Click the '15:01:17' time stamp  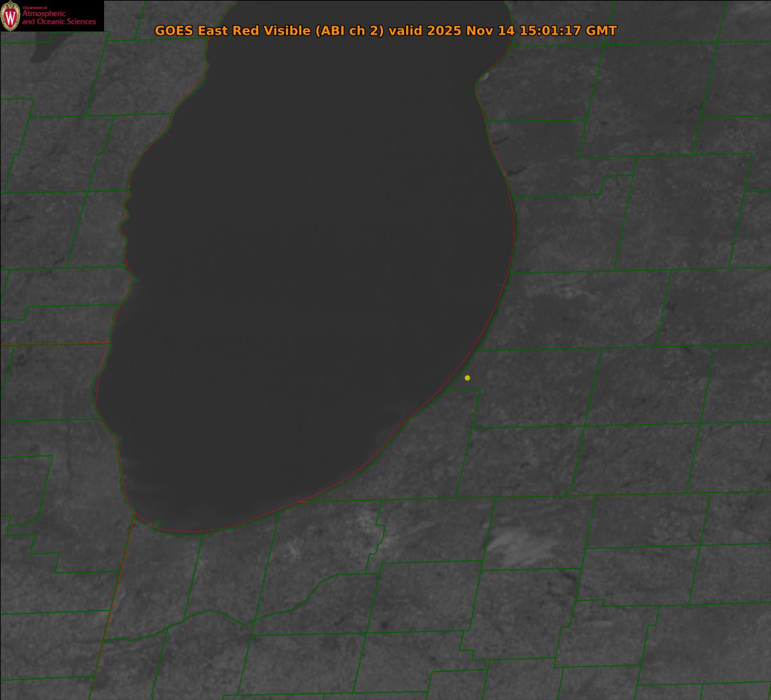pos(550,31)
